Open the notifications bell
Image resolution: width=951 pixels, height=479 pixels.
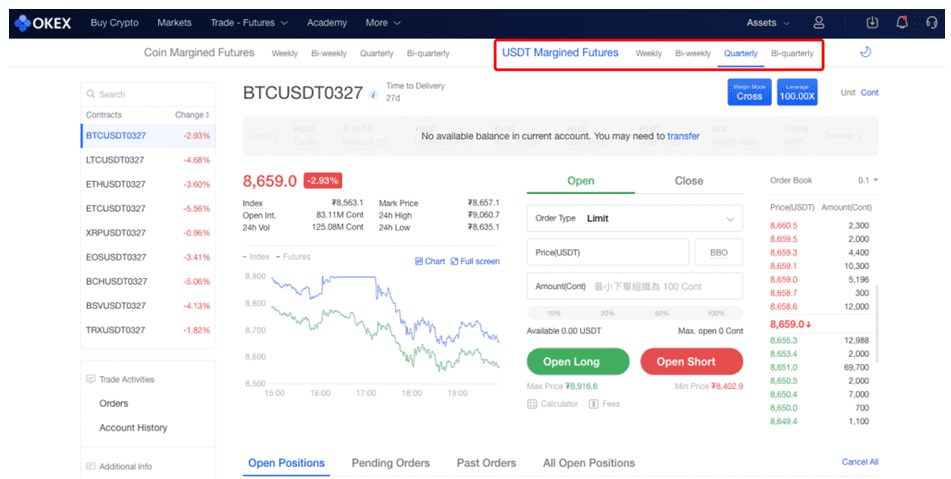(902, 23)
